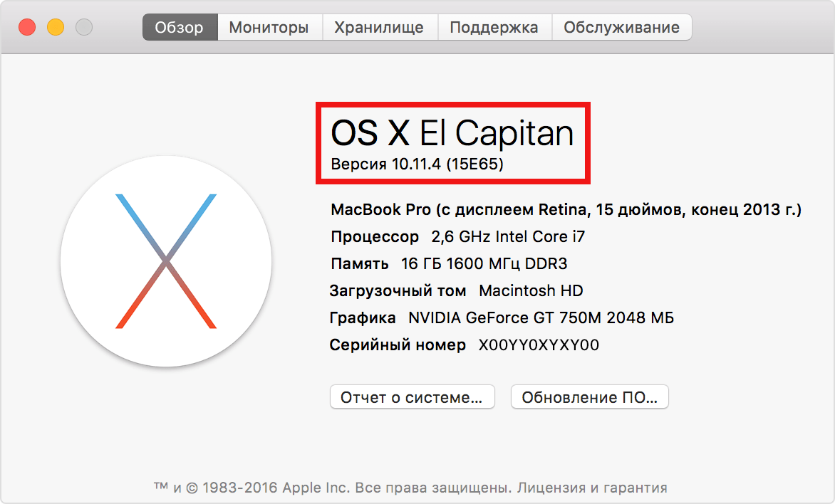Close the About This Mac window

tap(27, 28)
